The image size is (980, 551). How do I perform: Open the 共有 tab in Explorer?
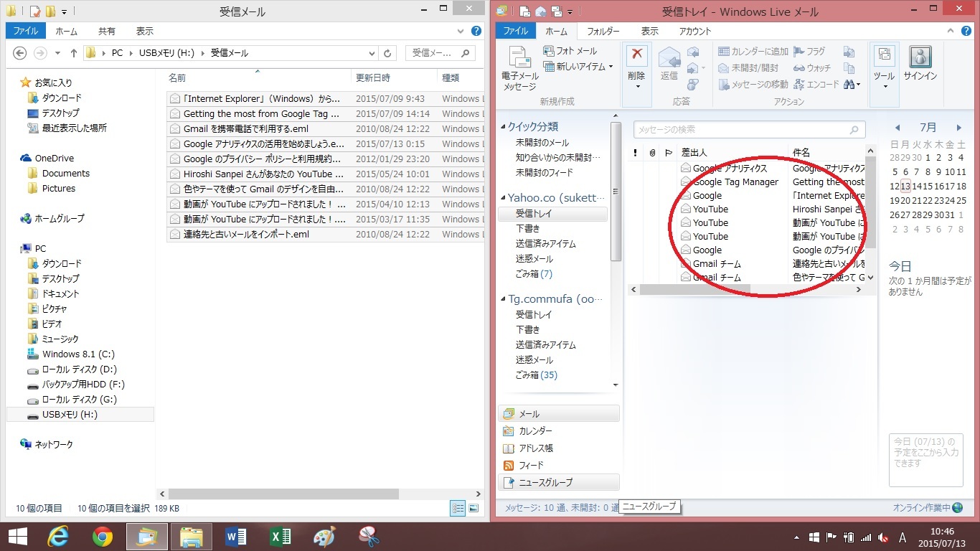[106, 31]
